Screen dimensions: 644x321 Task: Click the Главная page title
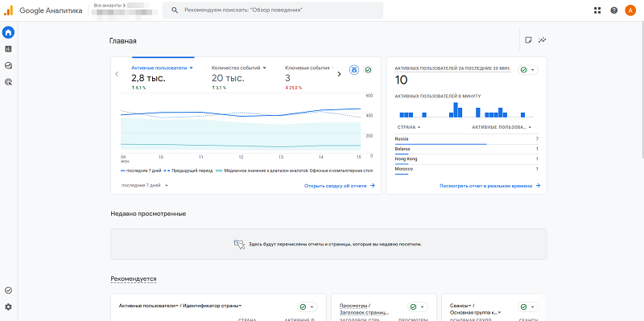[x=123, y=41]
